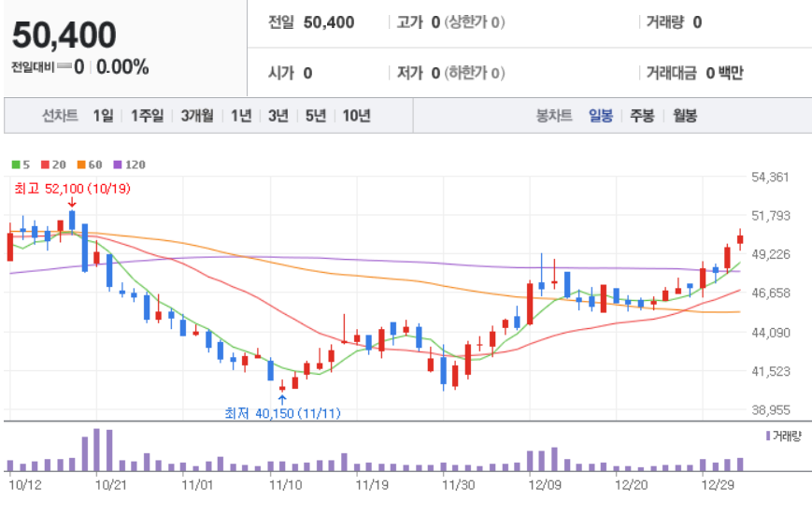Switch candle chart to 월봉
The image size is (812, 515).
point(685,116)
